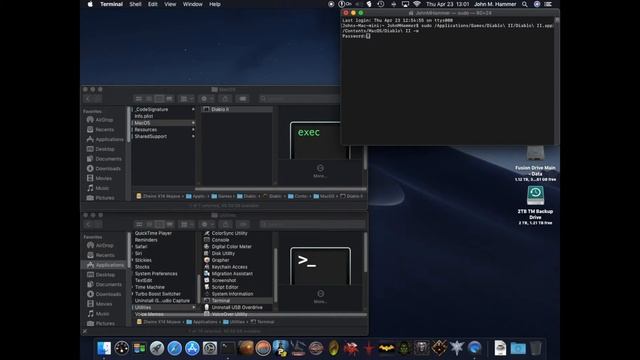Open the View menu
Screen dimensions: 640x360
[x=170, y=4]
